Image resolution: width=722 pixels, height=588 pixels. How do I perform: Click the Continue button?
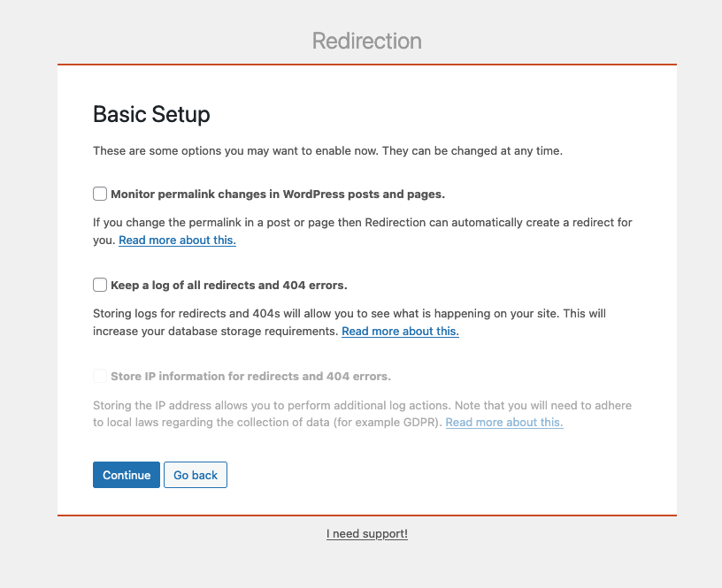(127, 475)
